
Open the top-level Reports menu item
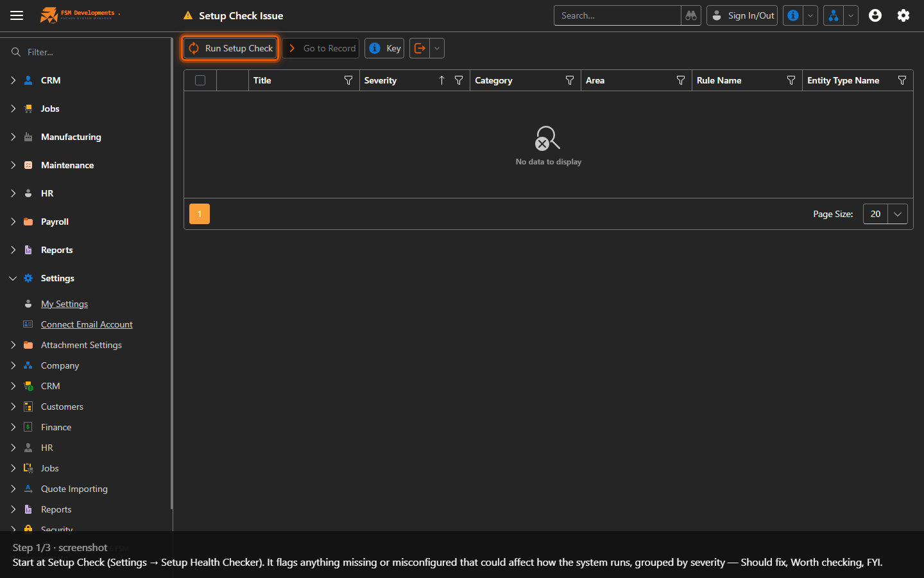click(56, 250)
